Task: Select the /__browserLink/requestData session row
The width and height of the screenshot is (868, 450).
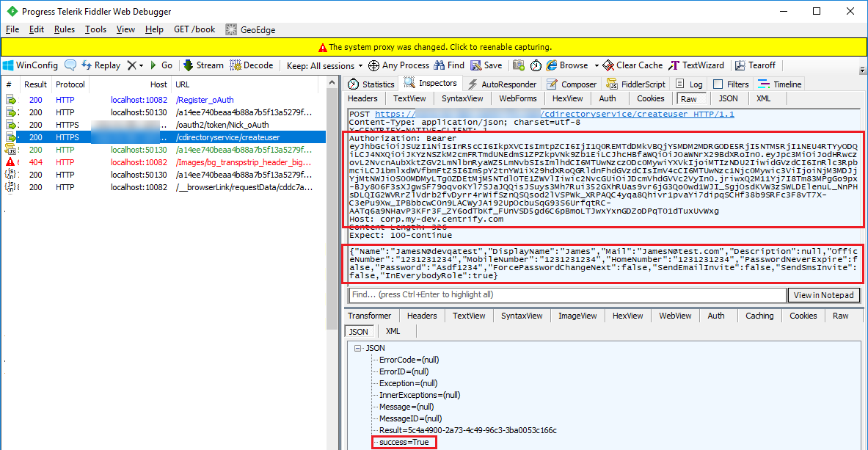Action: click(x=163, y=187)
